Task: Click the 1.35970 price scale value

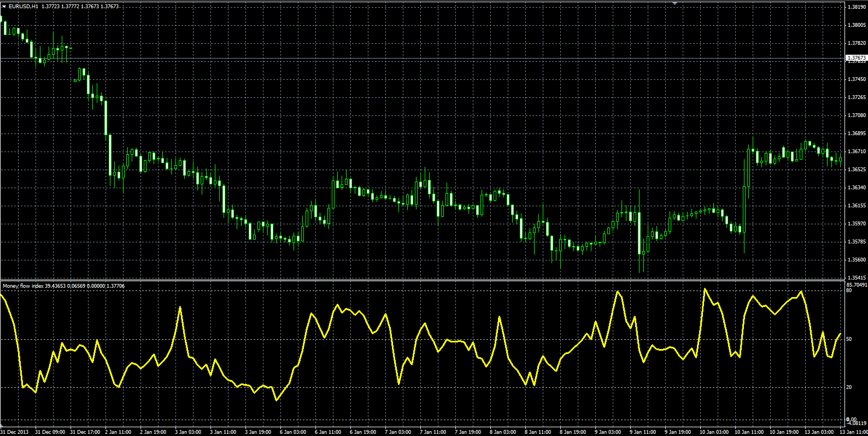Action: pyautogui.click(x=857, y=223)
